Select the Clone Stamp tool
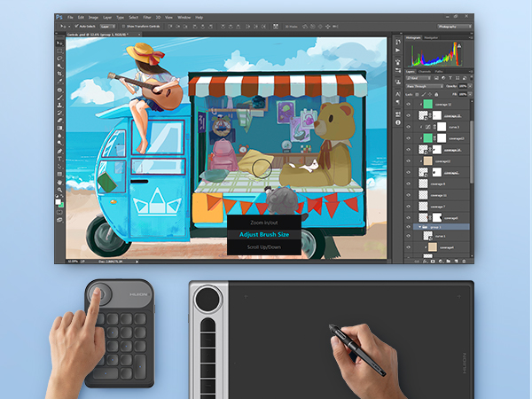The width and height of the screenshot is (532, 399). pyautogui.click(x=59, y=106)
